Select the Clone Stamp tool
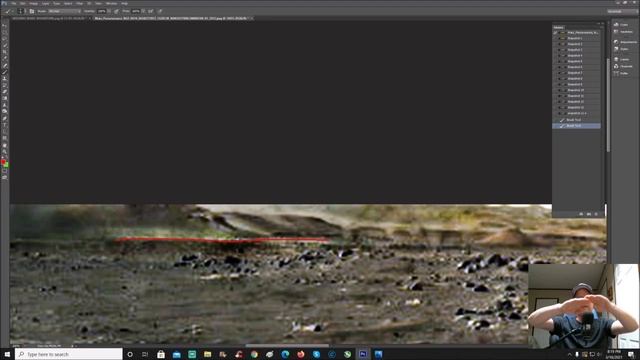640x360 pixels. 4,78
